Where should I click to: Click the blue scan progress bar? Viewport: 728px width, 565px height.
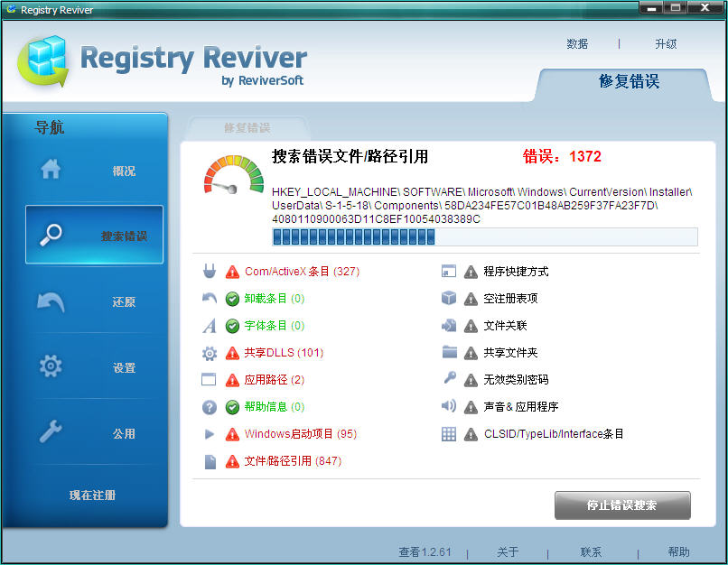point(484,236)
